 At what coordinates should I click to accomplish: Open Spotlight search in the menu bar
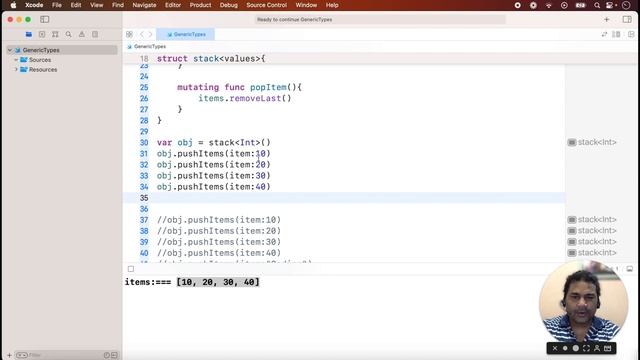[597, 5]
